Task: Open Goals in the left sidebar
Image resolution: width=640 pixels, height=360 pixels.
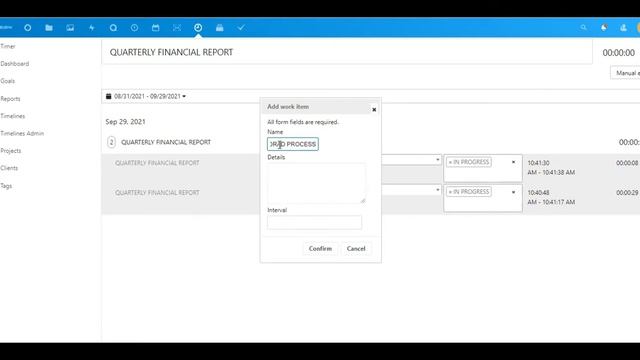Action: [8, 81]
